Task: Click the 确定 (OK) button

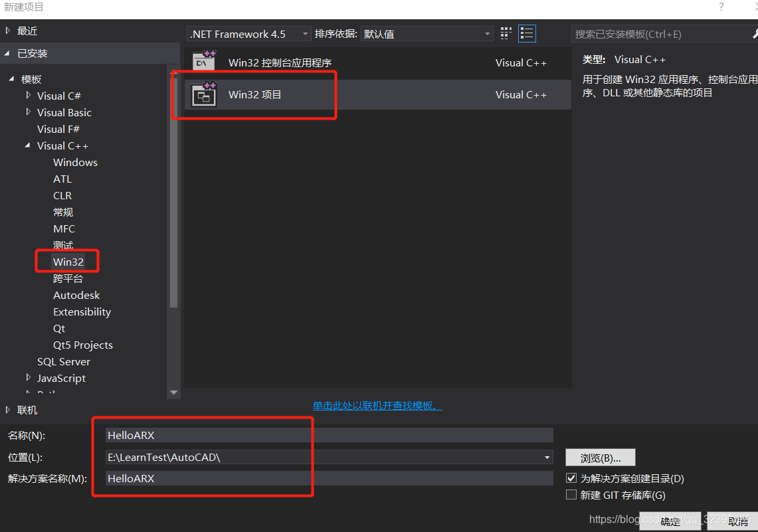Action: click(670, 521)
